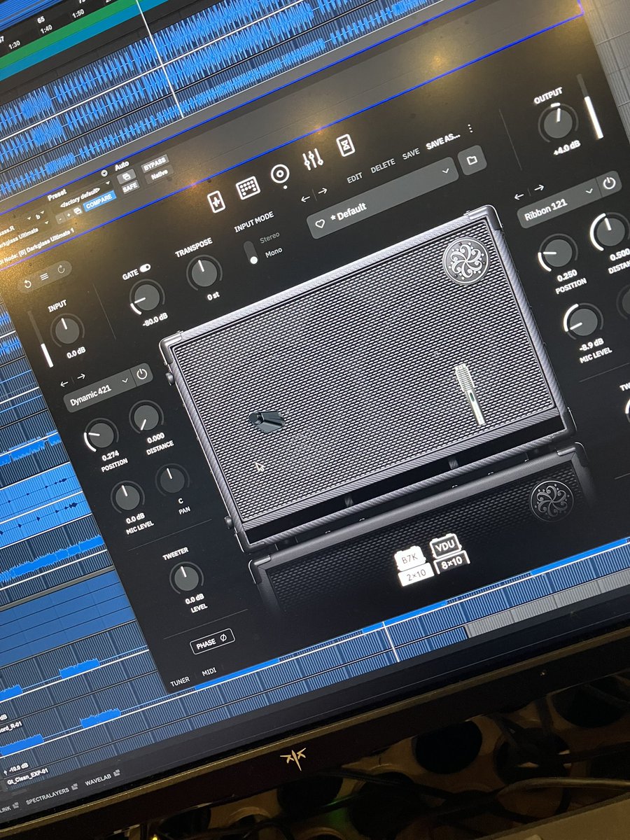Click the minus preset button near COMPARE
This screenshot has height=840, width=630.
tap(60, 219)
